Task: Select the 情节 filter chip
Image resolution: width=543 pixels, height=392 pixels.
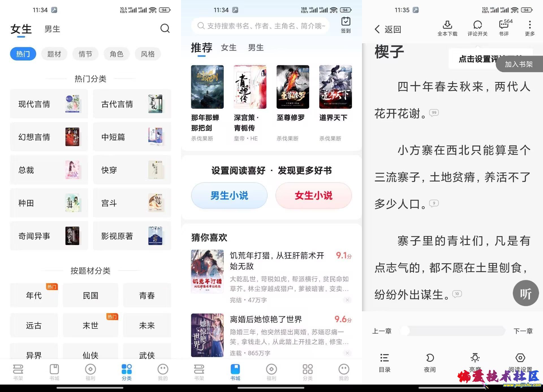Action: coord(85,54)
